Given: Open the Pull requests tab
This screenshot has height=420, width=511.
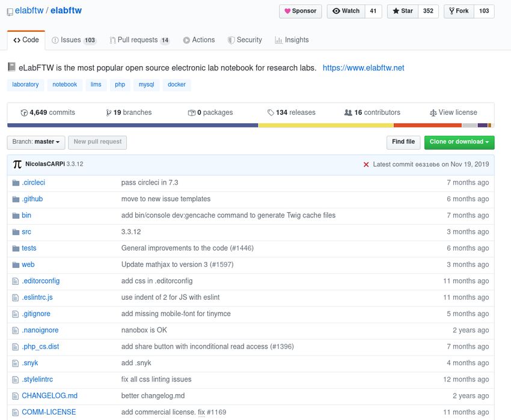Looking at the screenshot, I should click(139, 40).
